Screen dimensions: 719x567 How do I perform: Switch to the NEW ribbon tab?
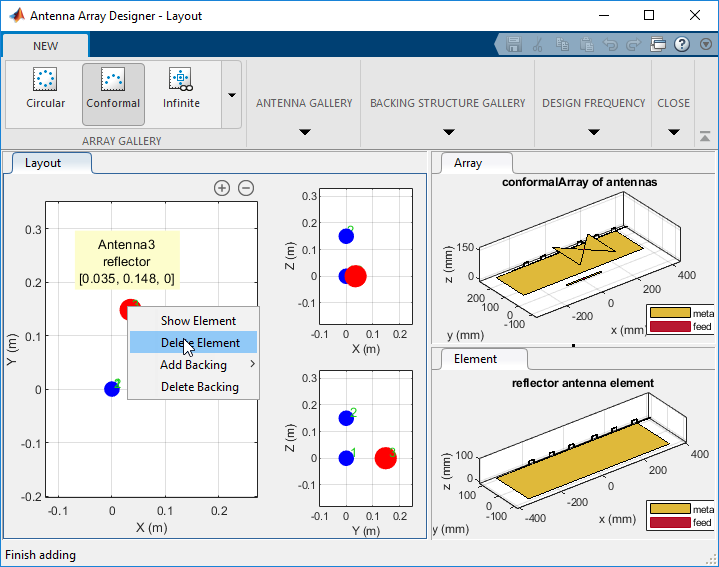click(45, 46)
